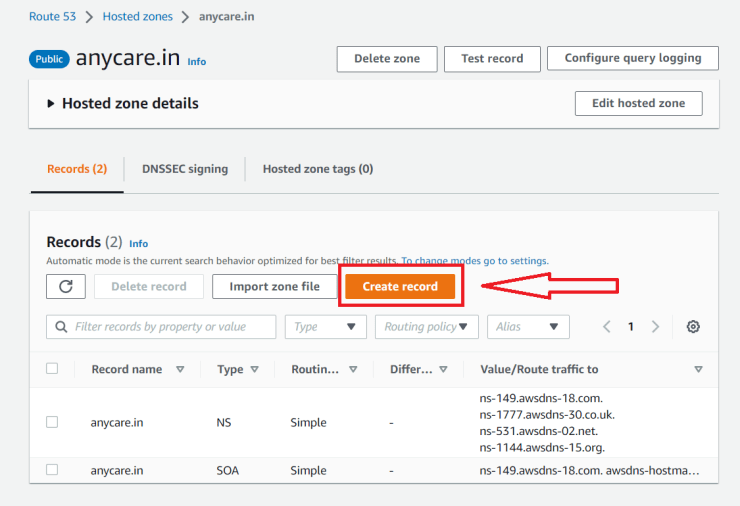740x506 pixels.
Task: Focus the filter records search field
Action: (161, 327)
